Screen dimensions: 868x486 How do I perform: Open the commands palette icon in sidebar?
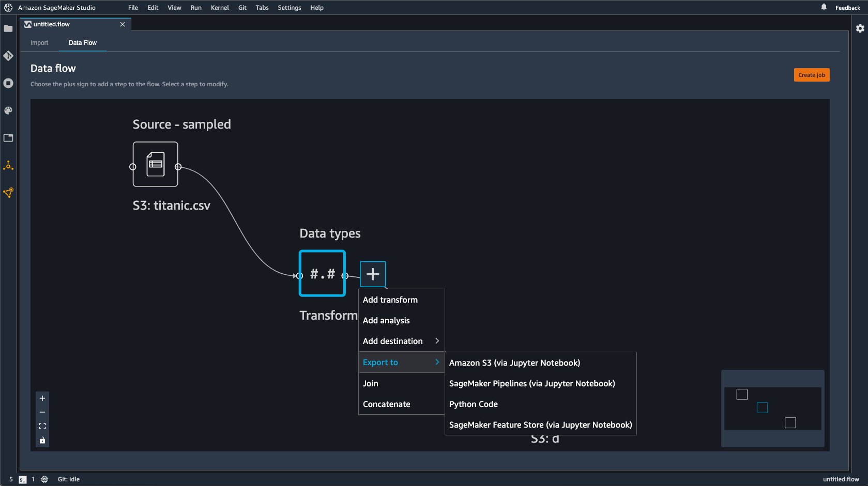coord(8,111)
